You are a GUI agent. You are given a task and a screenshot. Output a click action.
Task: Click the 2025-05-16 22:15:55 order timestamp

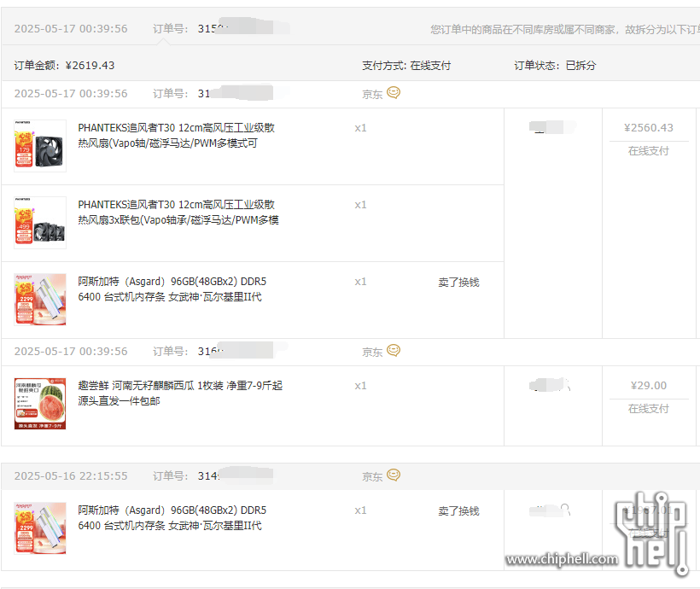(x=71, y=476)
